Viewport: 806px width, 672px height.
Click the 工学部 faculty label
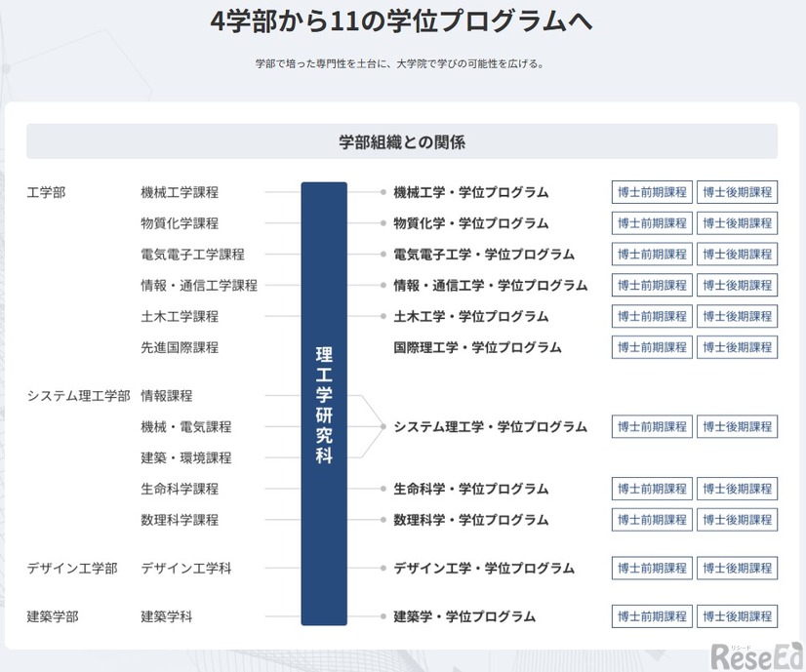coord(46,192)
